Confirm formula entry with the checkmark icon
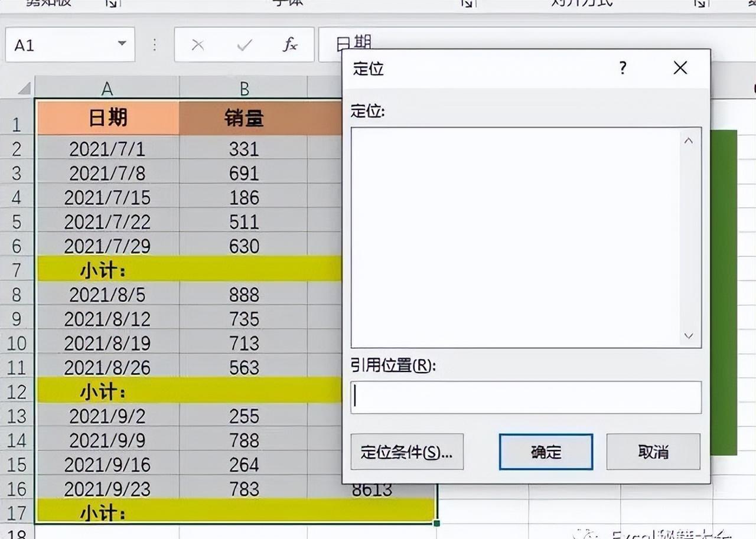 coord(244,45)
